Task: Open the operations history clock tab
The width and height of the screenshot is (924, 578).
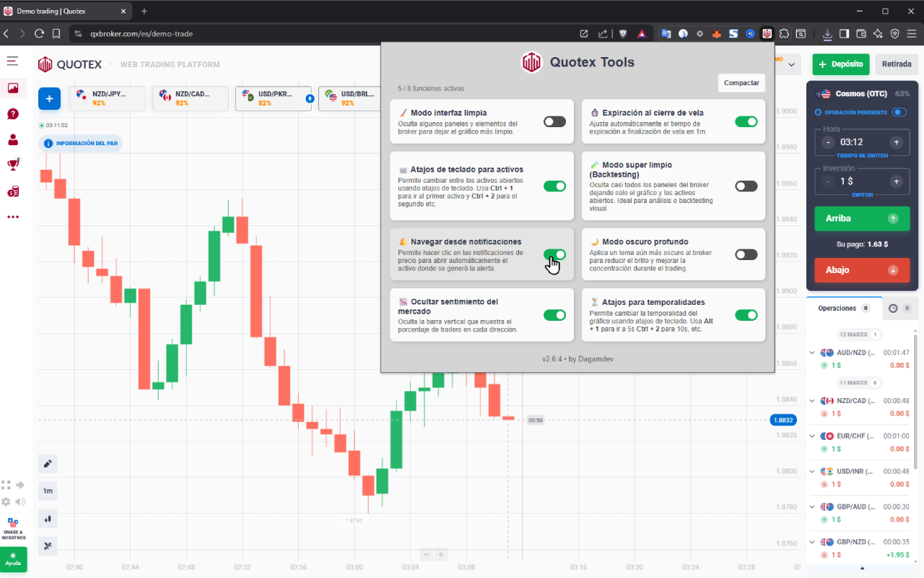Action: [899, 309]
